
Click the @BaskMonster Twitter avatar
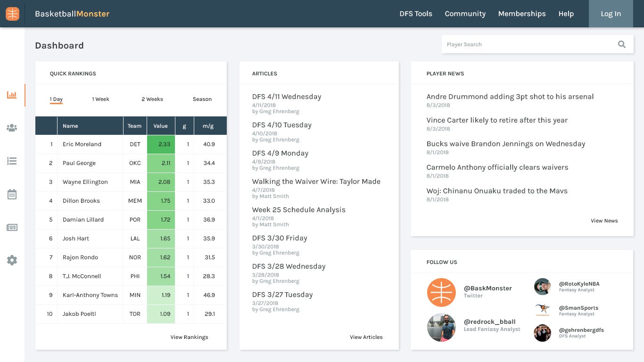[441, 292]
